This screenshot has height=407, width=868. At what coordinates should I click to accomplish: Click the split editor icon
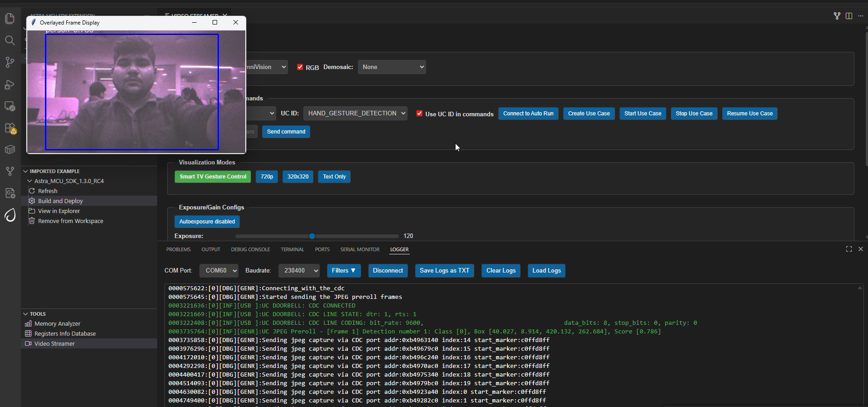[x=849, y=16]
